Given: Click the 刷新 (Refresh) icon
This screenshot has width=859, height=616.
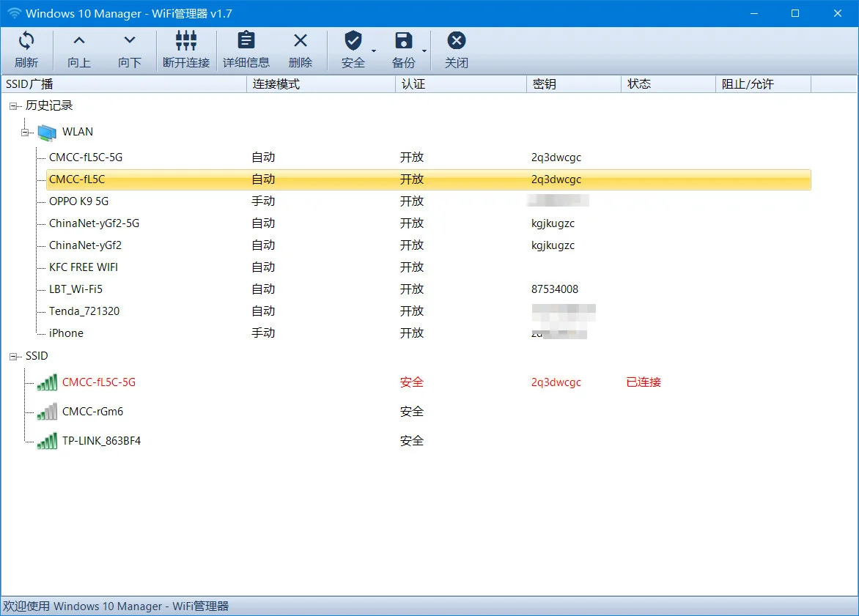Looking at the screenshot, I should click(x=26, y=41).
